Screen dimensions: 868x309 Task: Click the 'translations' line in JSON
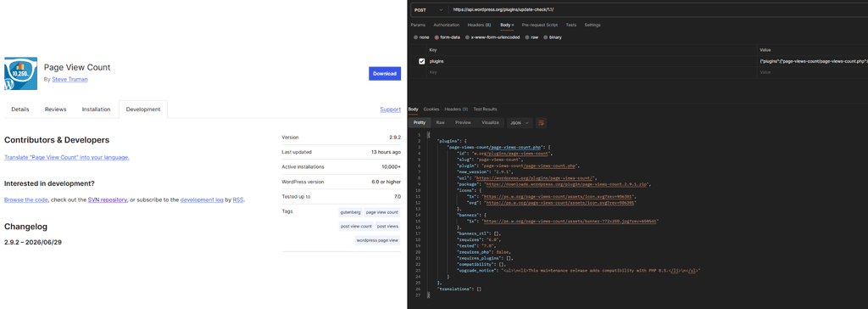(x=459, y=289)
